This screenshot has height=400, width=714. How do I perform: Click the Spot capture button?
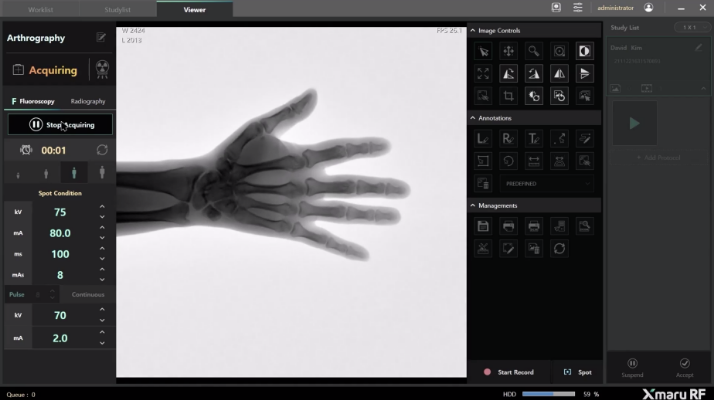(x=577, y=372)
